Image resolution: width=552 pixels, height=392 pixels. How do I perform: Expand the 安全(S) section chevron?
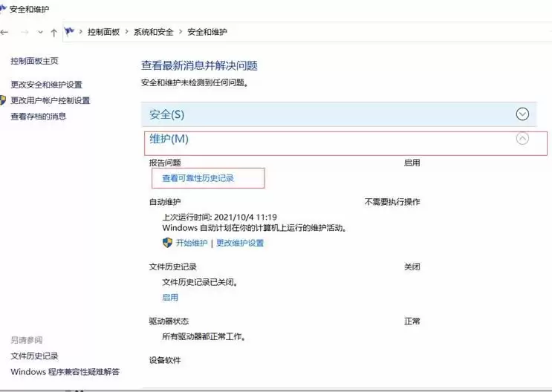[522, 114]
